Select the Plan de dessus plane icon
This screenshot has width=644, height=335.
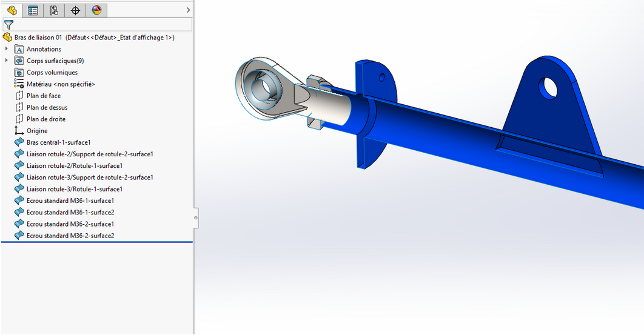(x=19, y=107)
